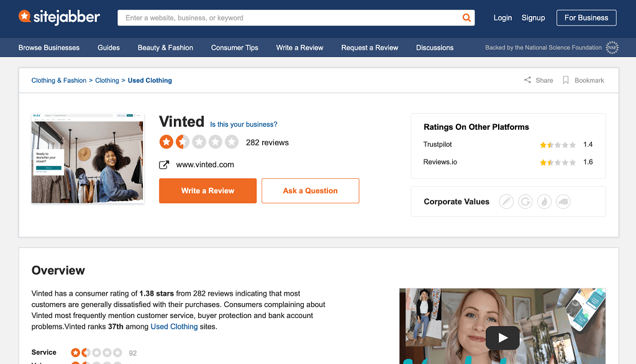Click the Overview heading
This screenshot has width=636, height=364.
58,270
